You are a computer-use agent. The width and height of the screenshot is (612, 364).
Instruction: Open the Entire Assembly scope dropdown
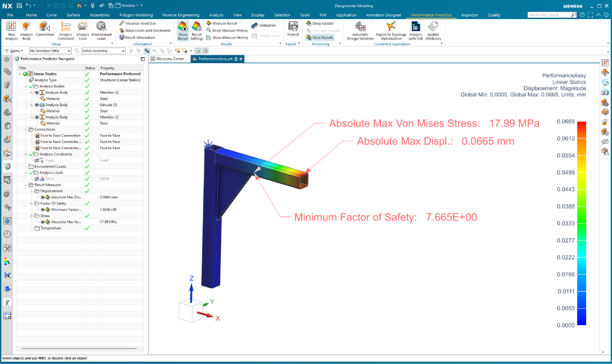103,51
